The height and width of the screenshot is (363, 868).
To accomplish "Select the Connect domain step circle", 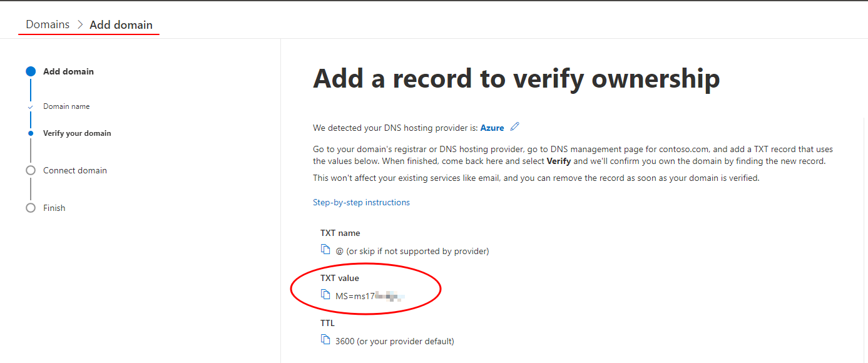I will pyautogui.click(x=31, y=170).
